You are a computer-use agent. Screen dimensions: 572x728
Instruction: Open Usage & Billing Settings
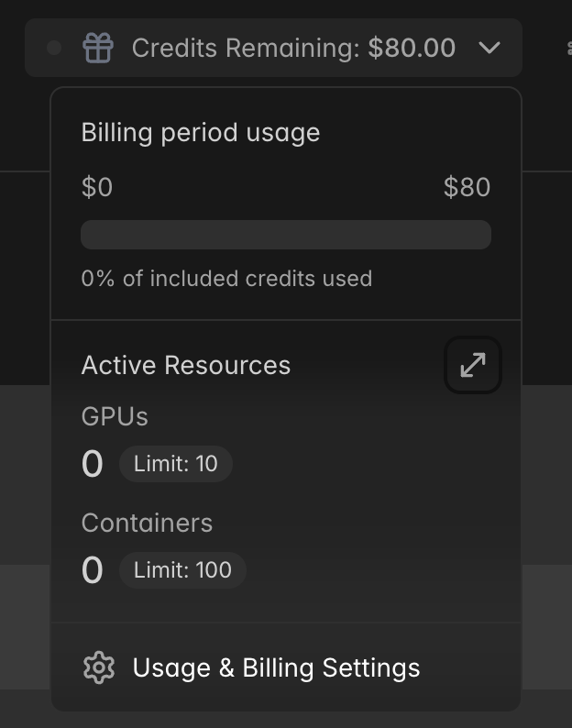point(276,667)
